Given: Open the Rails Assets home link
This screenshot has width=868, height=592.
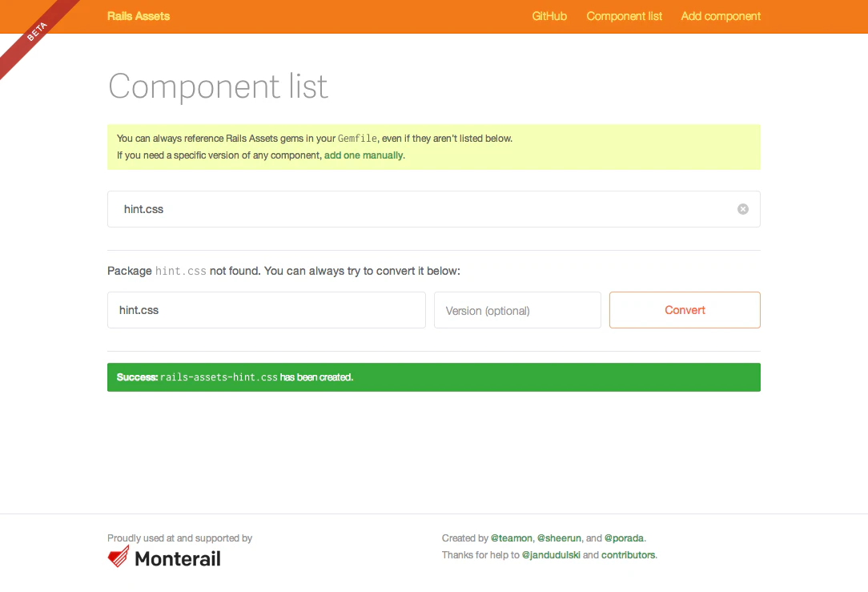Looking at the screenshot, I should [x=139, y=16].
